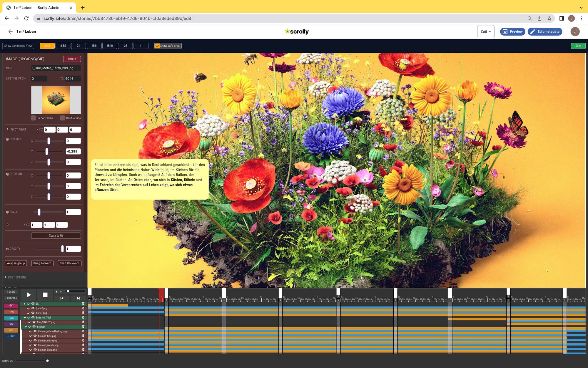This screenshot has width=588, height=368.
Task: Click the Edit metadata button
Action: (x=545, y=32)
